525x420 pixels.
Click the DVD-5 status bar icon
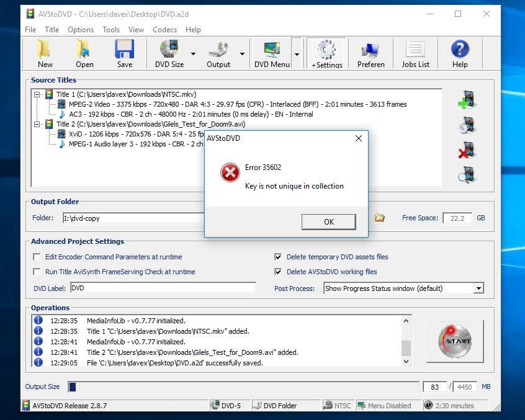pyautogui.click(x=215, y=405)
